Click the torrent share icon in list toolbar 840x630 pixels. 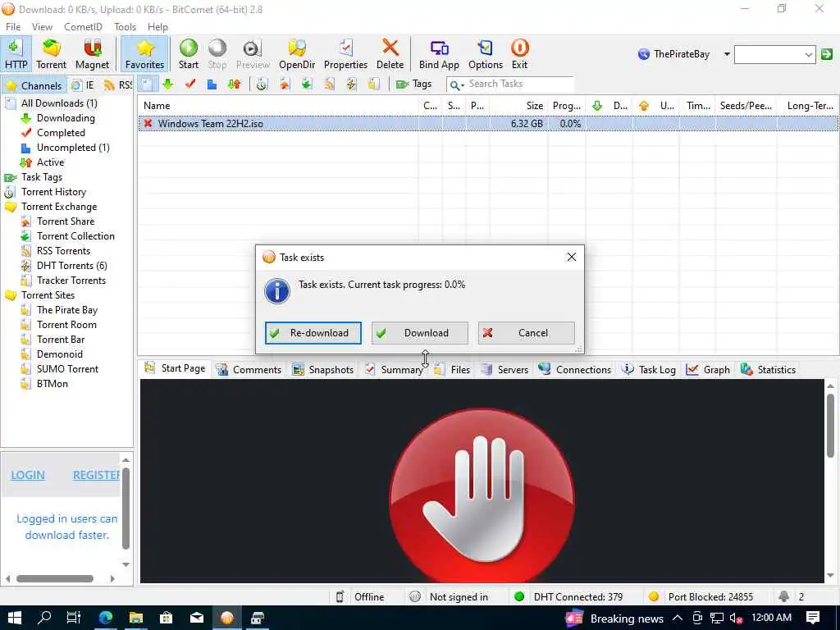pyautogui.click(x=285, y=84)
